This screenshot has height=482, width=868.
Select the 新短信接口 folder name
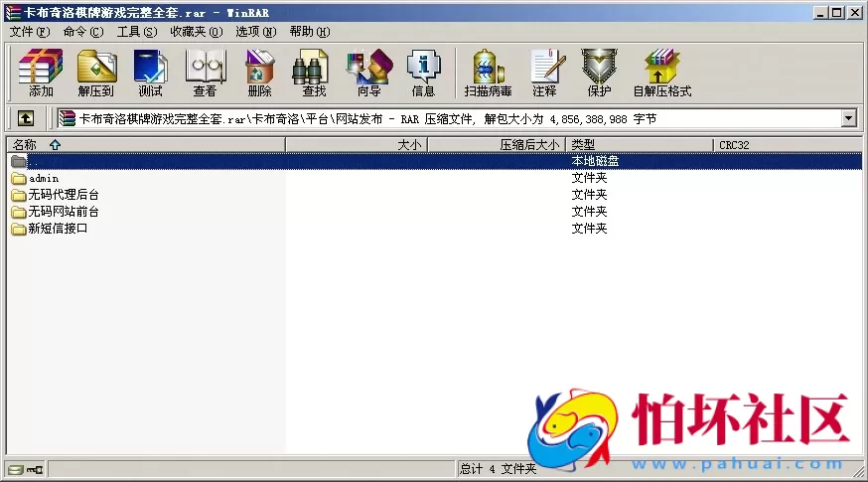59,229
